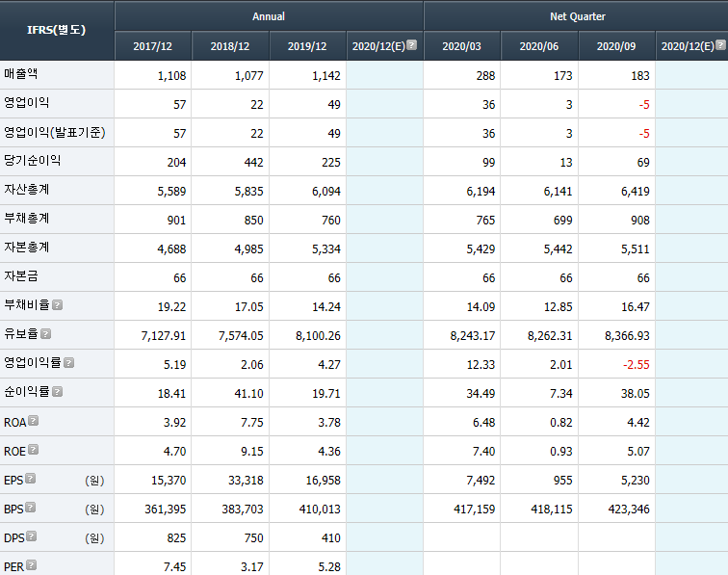Select the 자본총계 row label

(26, 248)
